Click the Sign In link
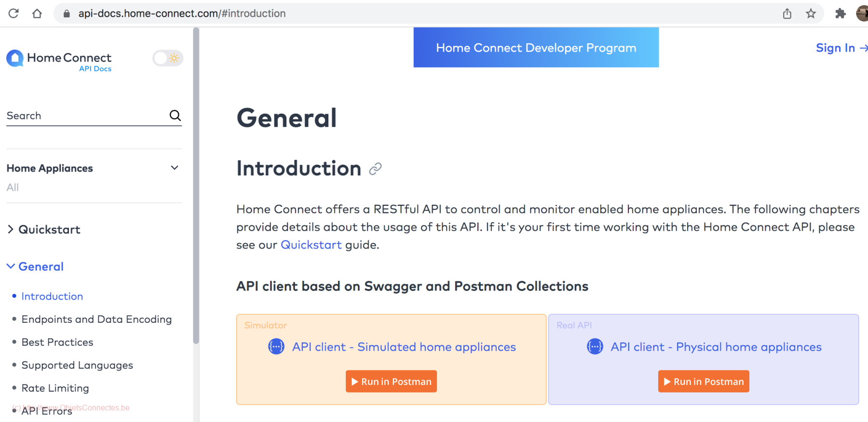The height and width of the screenshot is (422, 868). [841, 48]
